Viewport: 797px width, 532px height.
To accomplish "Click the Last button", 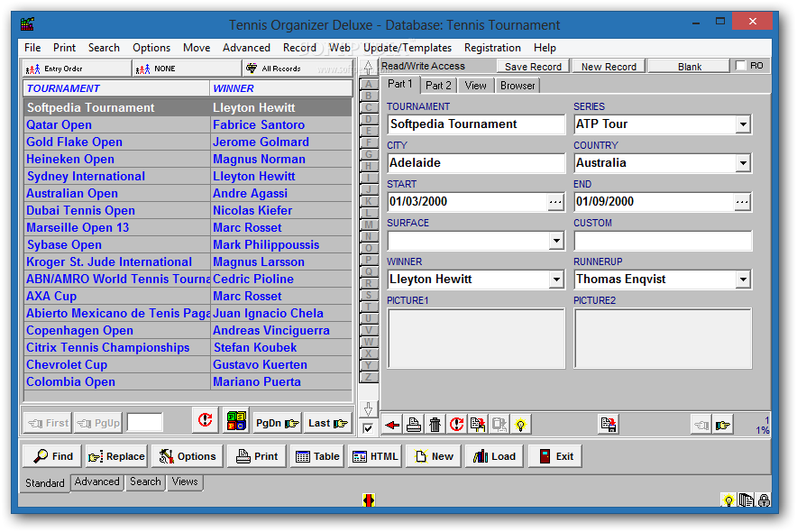I will click(x=328, y=423).
